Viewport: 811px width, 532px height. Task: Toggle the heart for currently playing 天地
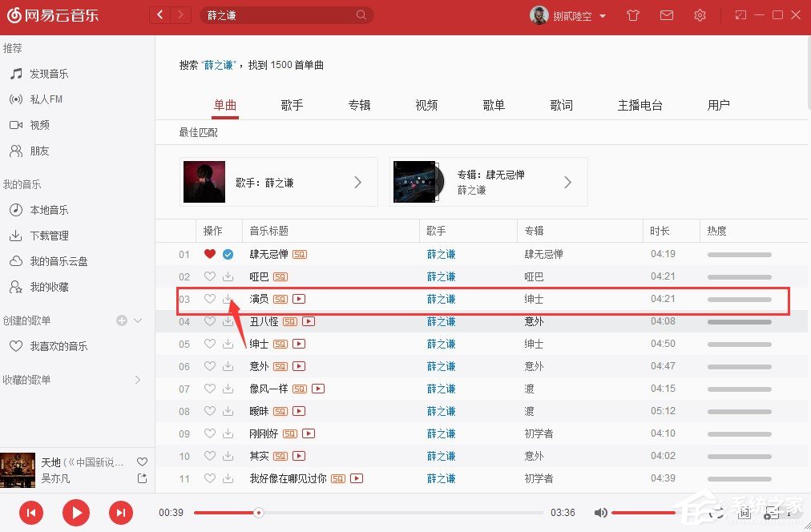point(141,461)
